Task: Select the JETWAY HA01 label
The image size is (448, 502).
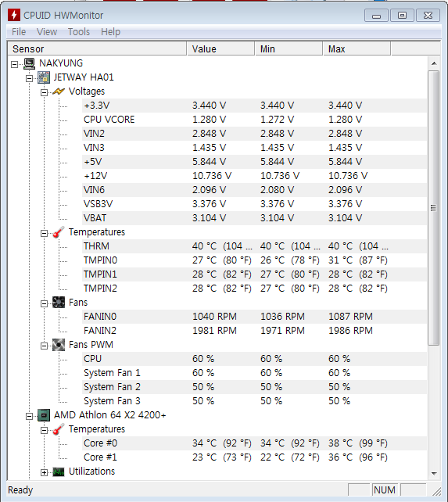Action: click(x=84, y=77)
